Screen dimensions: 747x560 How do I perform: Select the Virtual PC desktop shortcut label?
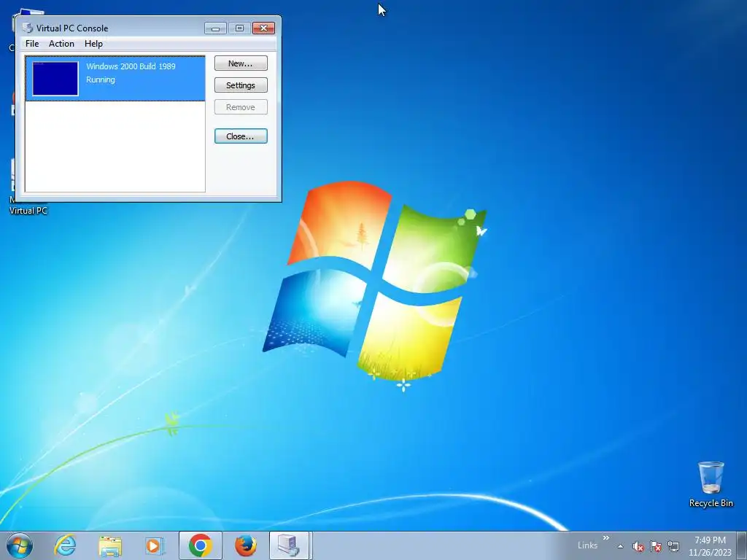[x=28, y=210]
